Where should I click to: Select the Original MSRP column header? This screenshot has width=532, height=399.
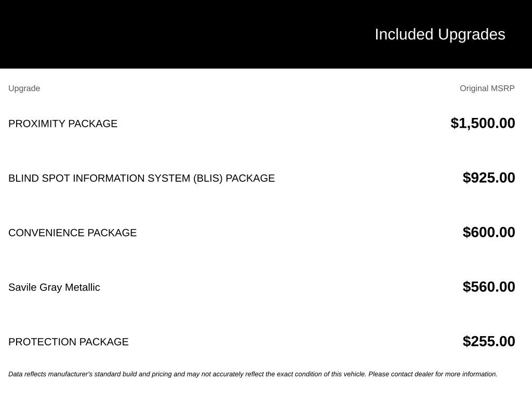pyautogui.click(x=487, y=88)
